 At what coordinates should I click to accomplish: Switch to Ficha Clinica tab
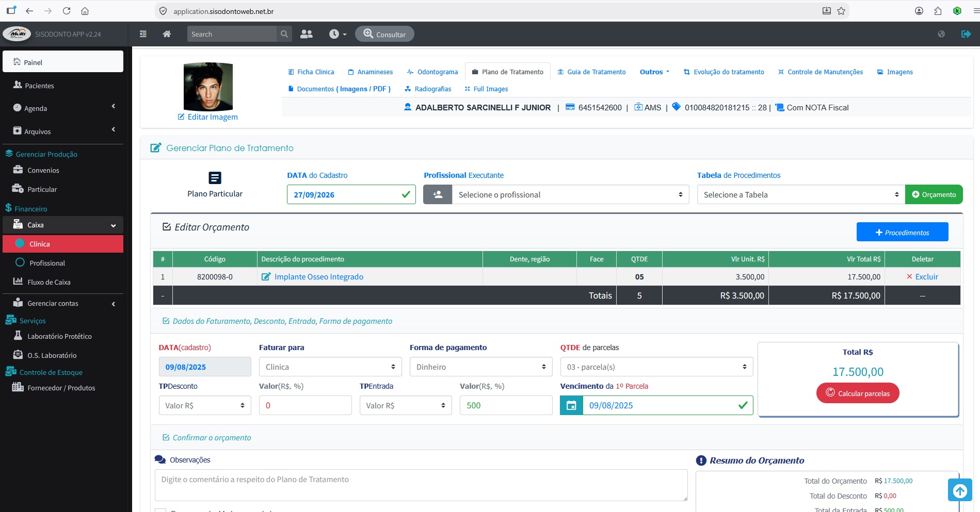[311, 72]
